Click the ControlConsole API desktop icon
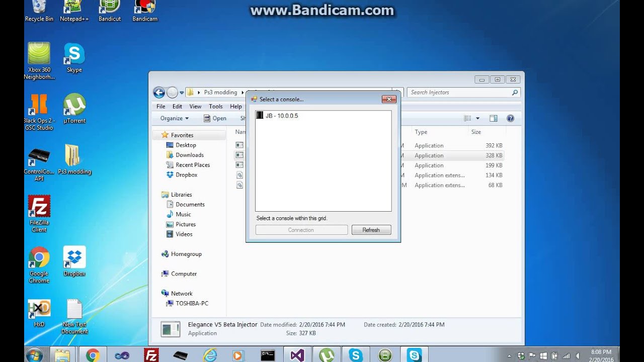Screen dimensions: 644x362 (39, 163)
